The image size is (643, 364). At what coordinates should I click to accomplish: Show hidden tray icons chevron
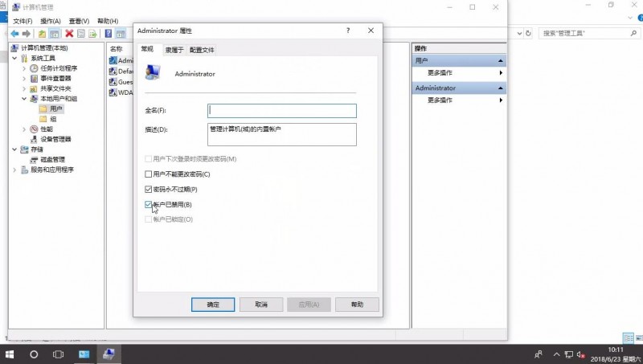pos(556,354)
